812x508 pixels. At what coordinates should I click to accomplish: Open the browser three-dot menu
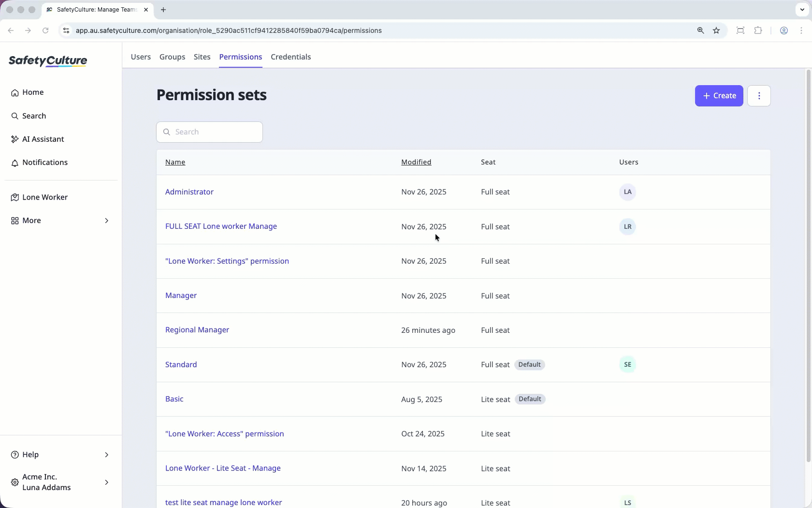pyautogui.click(x=801, y=30)
